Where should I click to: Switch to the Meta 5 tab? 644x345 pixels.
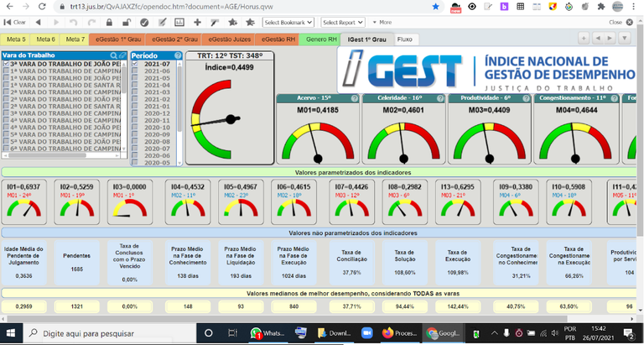(x=16, y=39)
